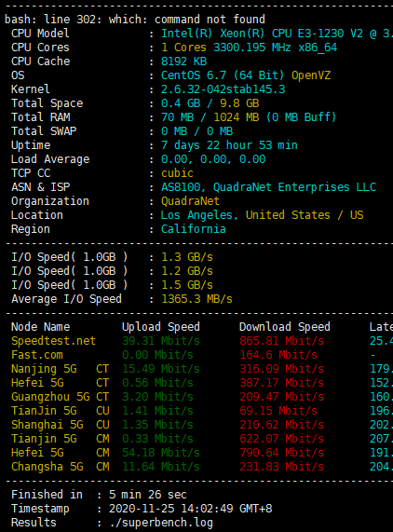Click the Speedtest.net download speed 865.81 Mbit/s
The image size is (393, 532).
click(281, 341)
